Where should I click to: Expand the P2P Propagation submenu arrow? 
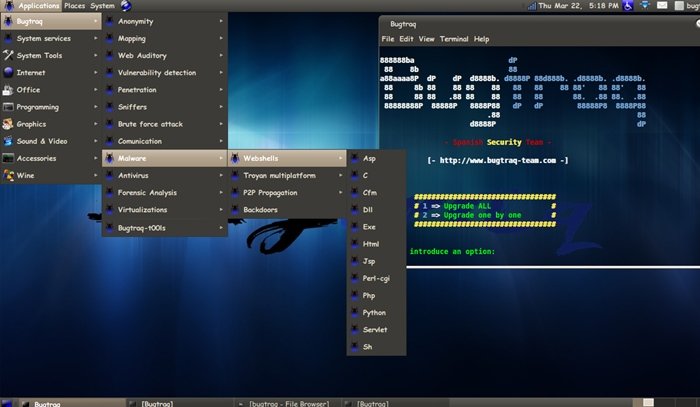coord(341,192)
